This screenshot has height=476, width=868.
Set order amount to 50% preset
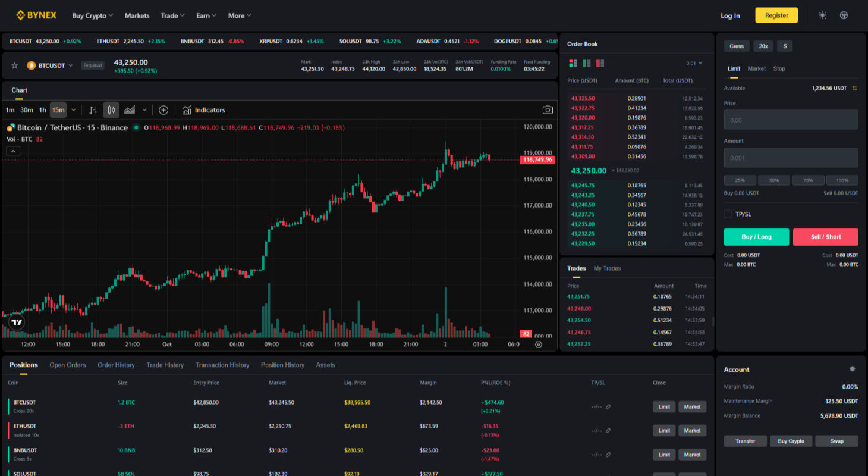click(x=773, y=180)
